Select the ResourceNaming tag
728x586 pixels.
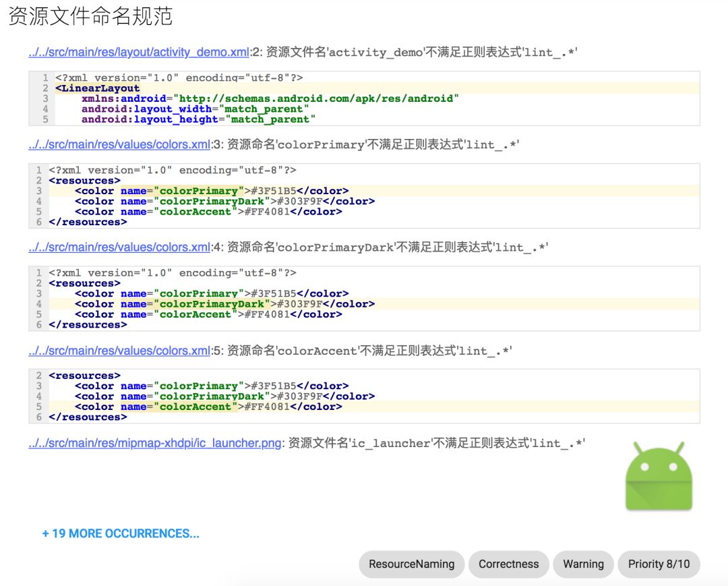[411, 564]
